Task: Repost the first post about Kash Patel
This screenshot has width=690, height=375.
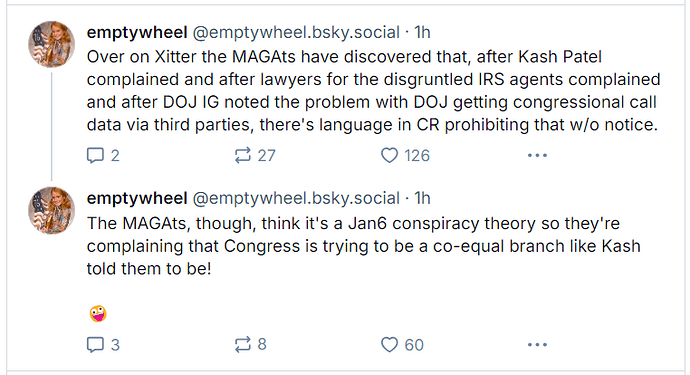Action: 255,155
